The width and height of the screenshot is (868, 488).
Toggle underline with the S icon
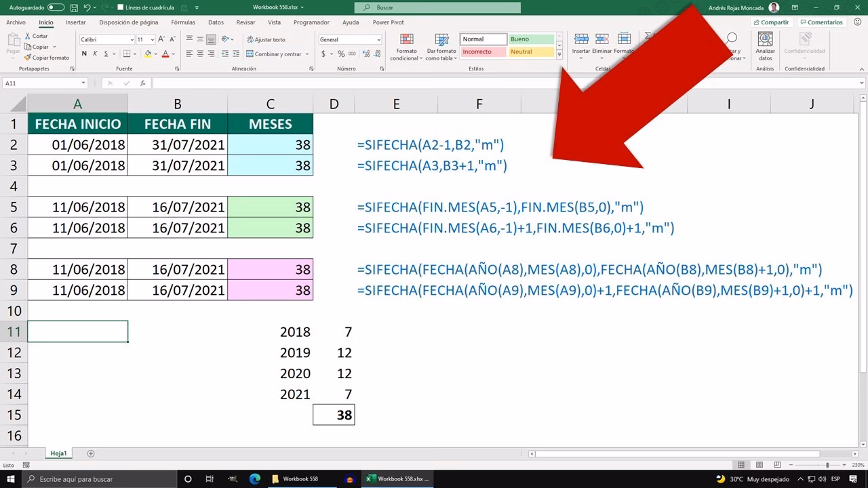106,53
